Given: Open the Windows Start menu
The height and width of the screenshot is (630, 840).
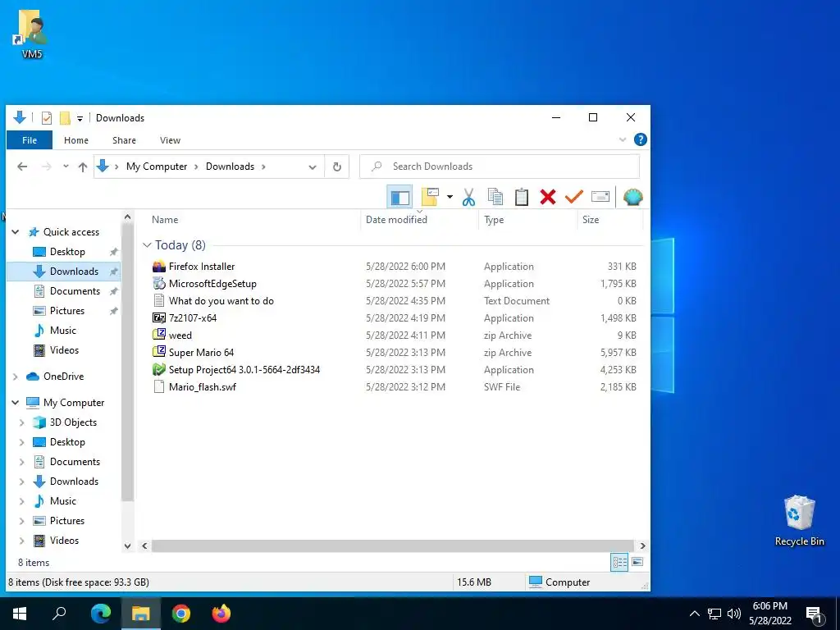Looking at the screenshot, I should click(20, 614).
